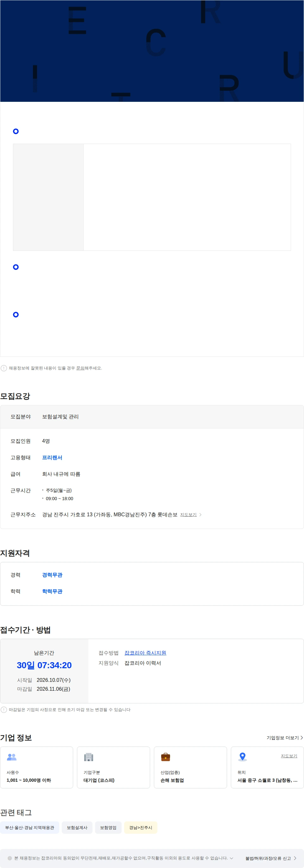Image resolution: width=304 pixels, height=868 pixels.
Task: Click the 대기업 (코스피) company type text
Action: pyautogui.click(x=99, y=780)
